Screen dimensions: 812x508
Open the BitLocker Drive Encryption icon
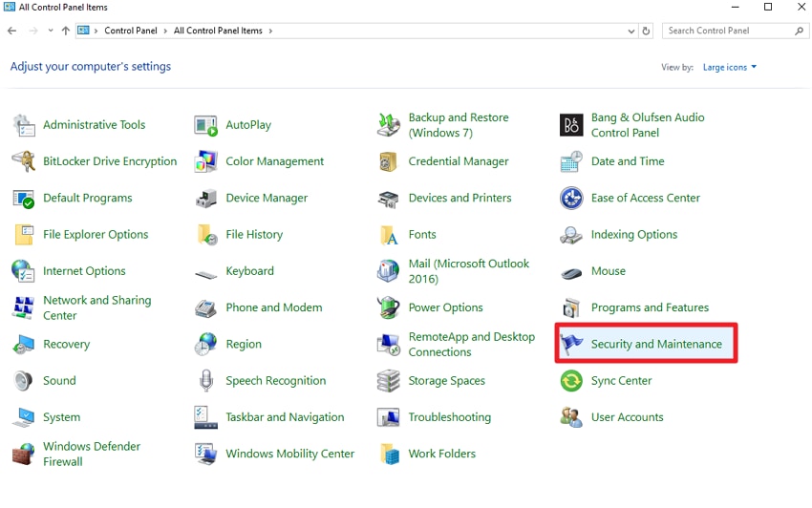coord(24,161)
